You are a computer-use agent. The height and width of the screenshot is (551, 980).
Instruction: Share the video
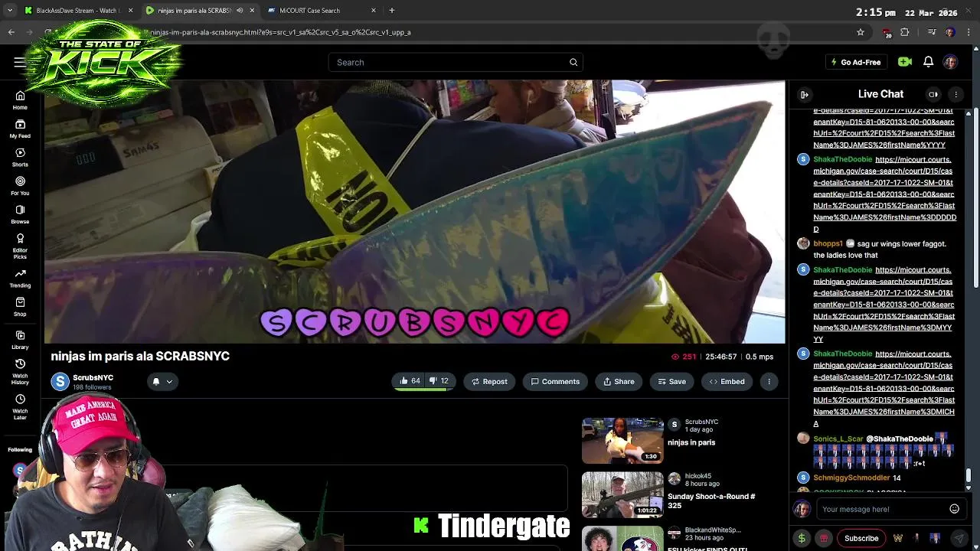[x=619, y=381]
